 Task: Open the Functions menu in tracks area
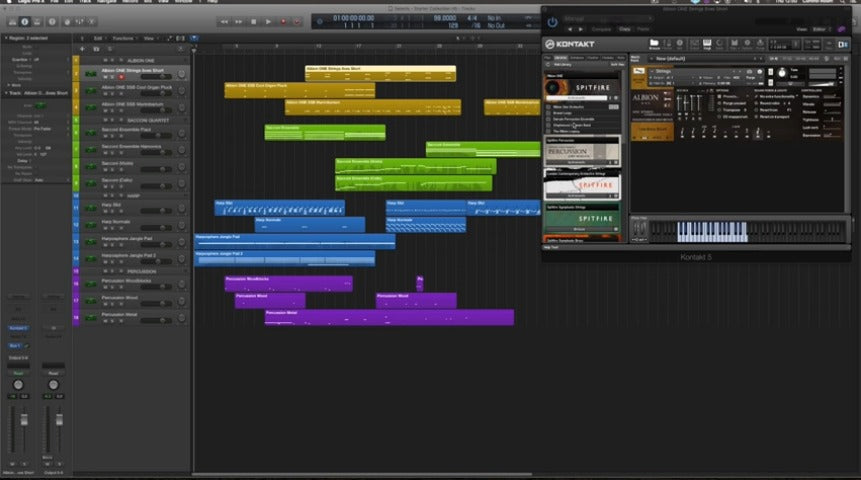click(x=124, y=37)
